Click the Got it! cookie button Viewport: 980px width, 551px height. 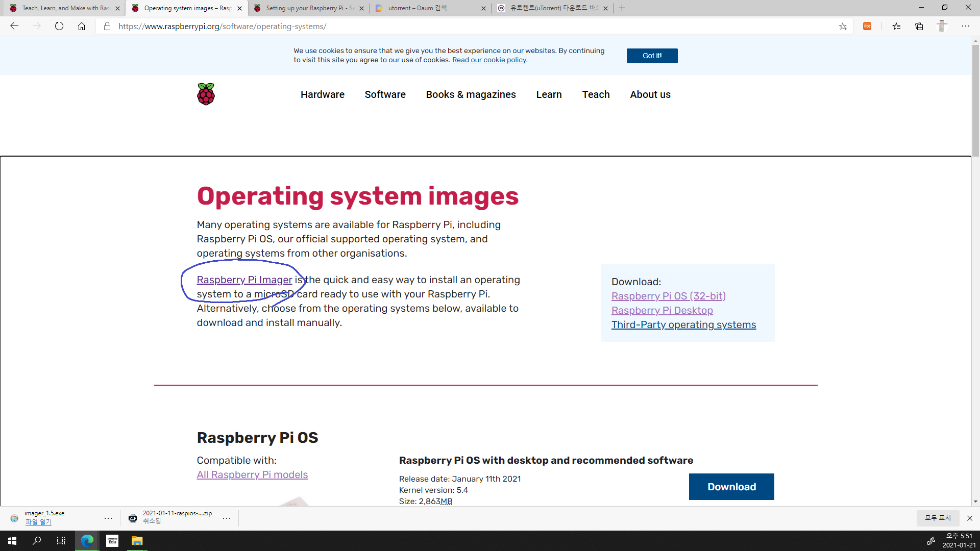652,56
